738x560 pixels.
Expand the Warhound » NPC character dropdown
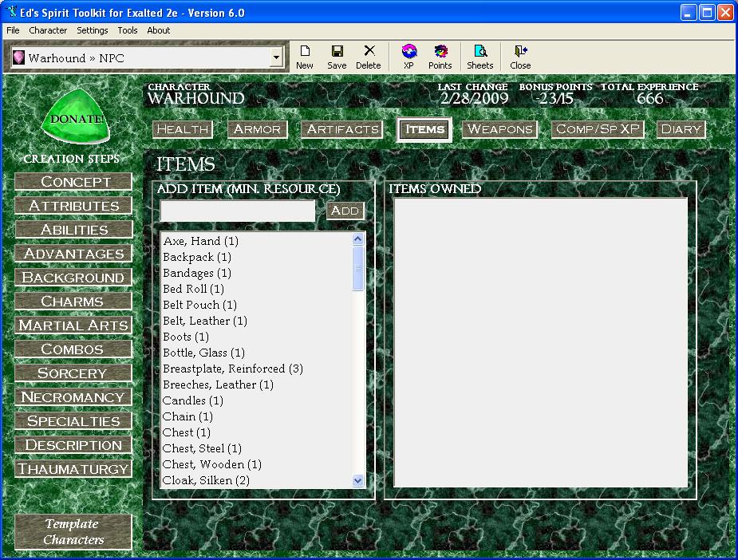[276, 58]
